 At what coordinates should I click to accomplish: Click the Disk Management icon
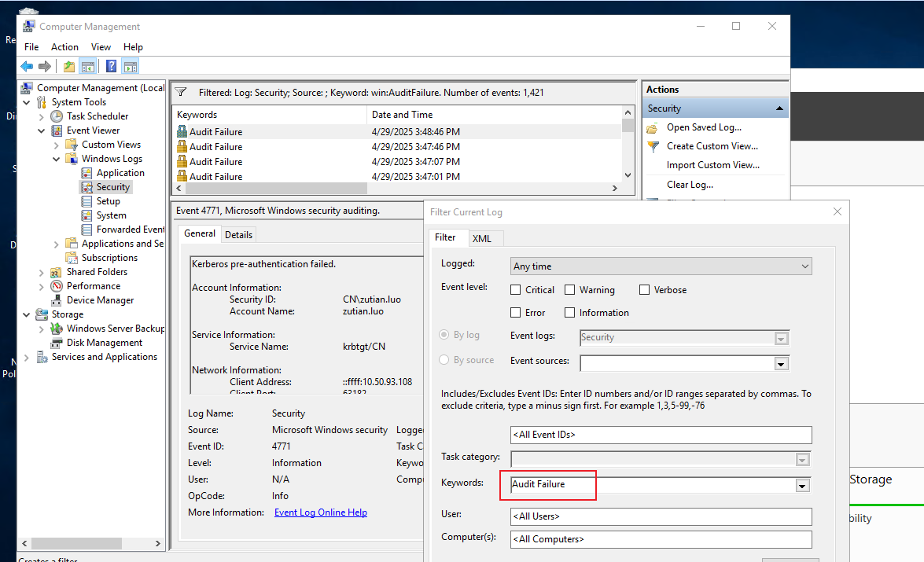click(57, 342)
